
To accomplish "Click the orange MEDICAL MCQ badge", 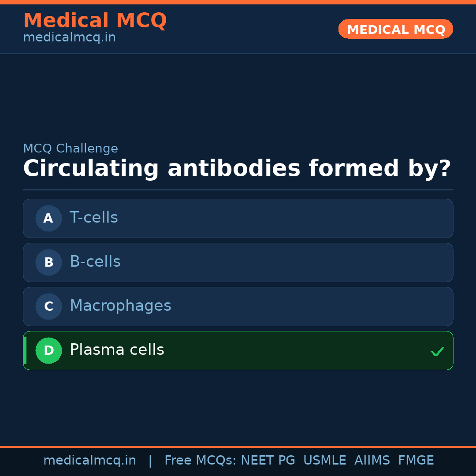I will [x=395, y=29].
